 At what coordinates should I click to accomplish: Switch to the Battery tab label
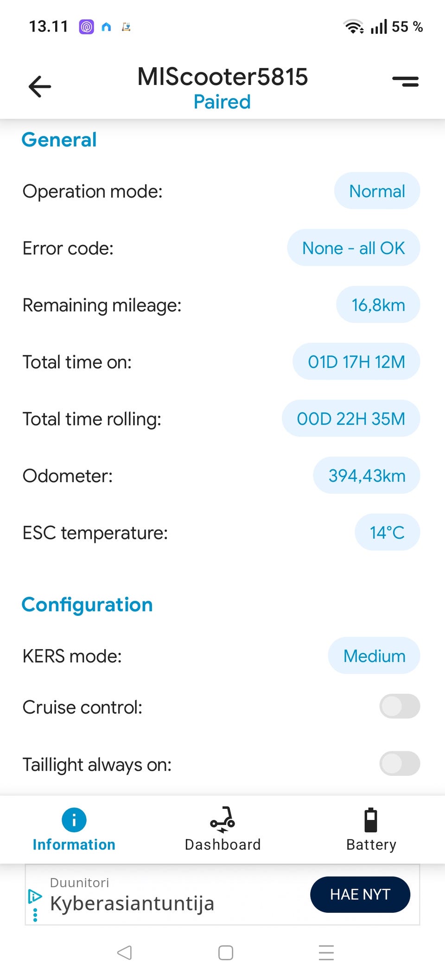pos(371,845)
